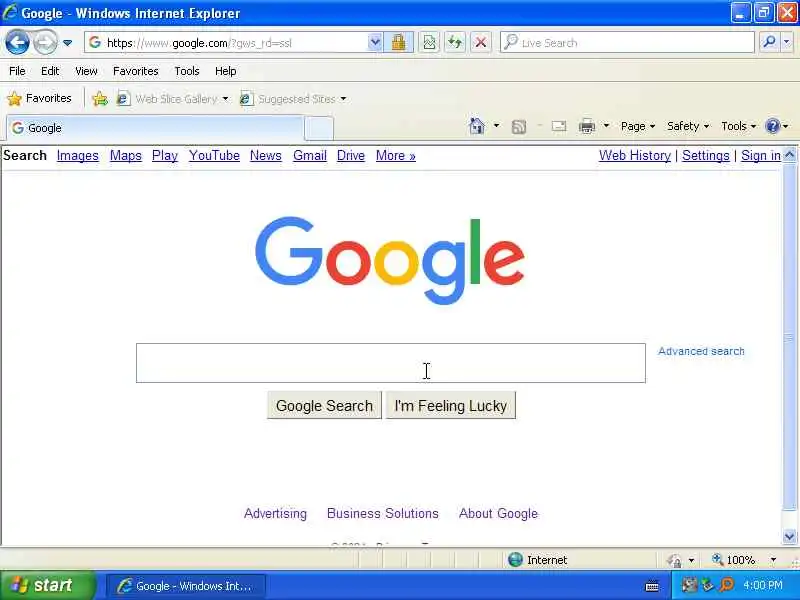The width and height of the screenshot is (800, 600).
Task: Expand the More » link
Action: click(396, 156)
